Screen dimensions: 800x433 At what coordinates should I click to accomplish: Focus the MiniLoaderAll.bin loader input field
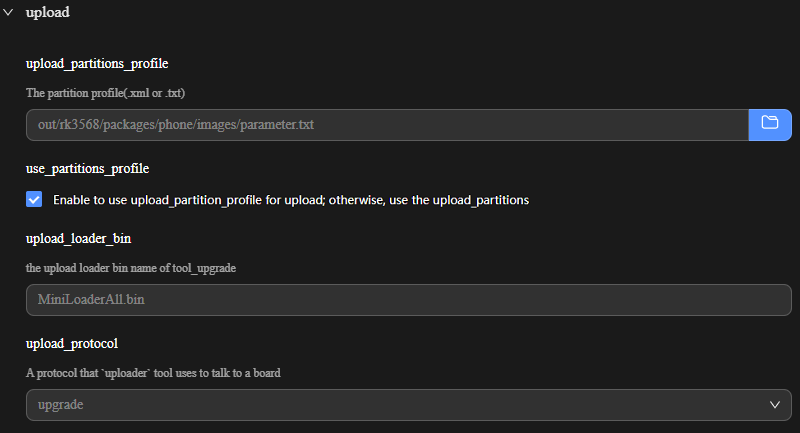click(408, 299)
